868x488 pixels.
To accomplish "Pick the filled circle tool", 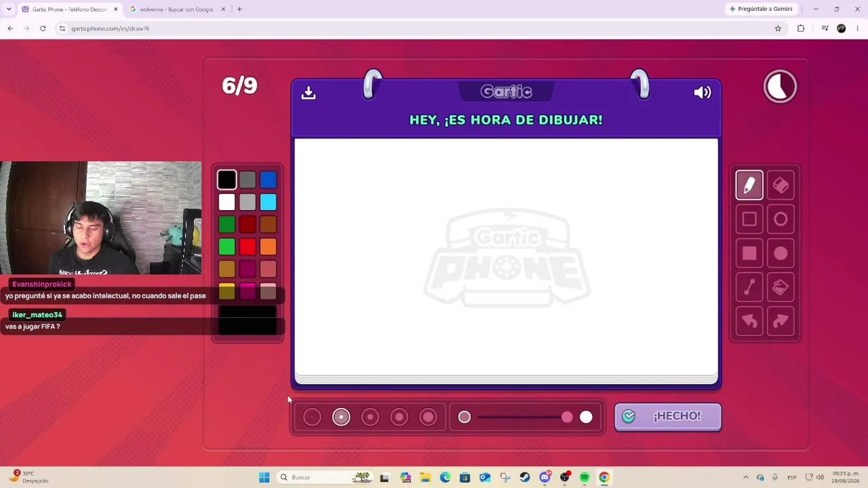I will [x=781, y=253].
